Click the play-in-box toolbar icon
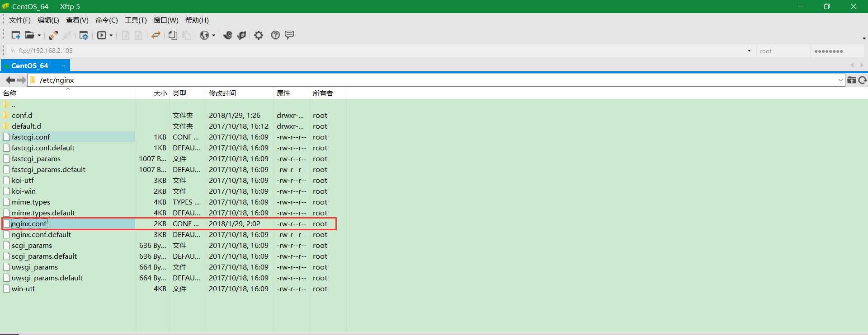Image resolution: width=868 pixels, height=335 pixels. tap(102, 35)
